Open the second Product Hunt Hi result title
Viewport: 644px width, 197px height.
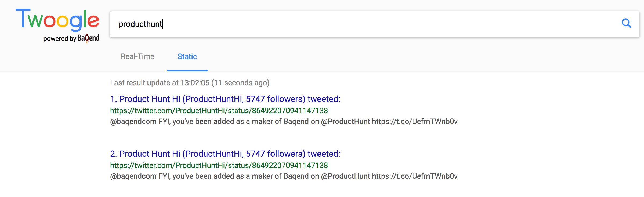coord(225,154)
